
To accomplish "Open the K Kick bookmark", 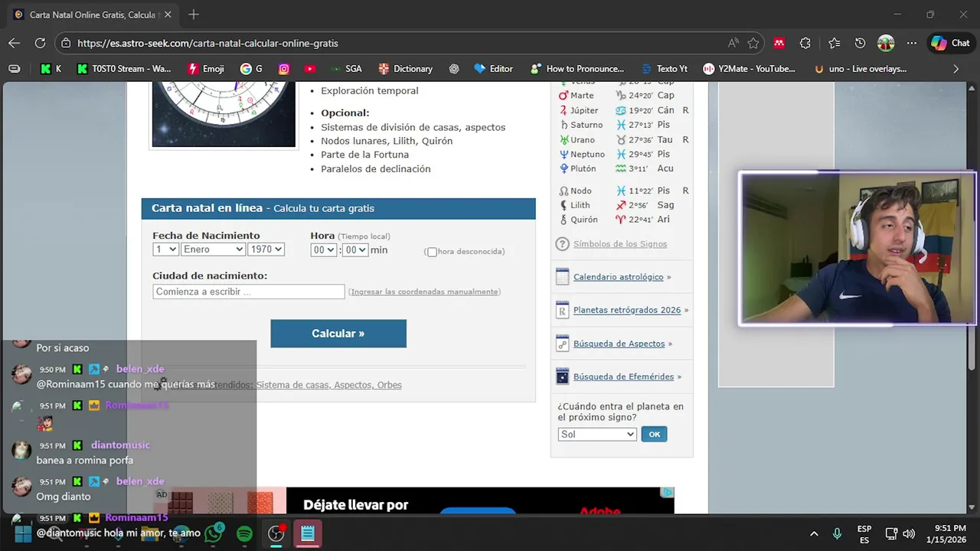I will pos(51,69).
